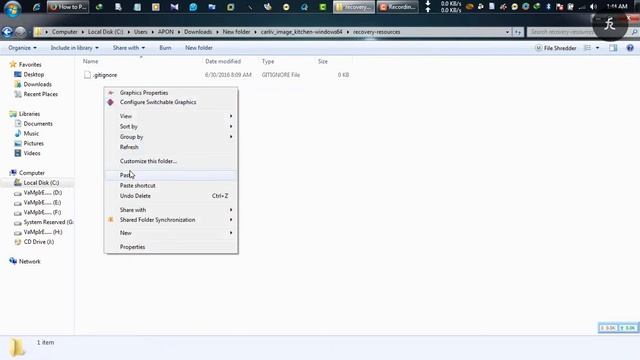Open Properties from the context menu

(171, 247)
